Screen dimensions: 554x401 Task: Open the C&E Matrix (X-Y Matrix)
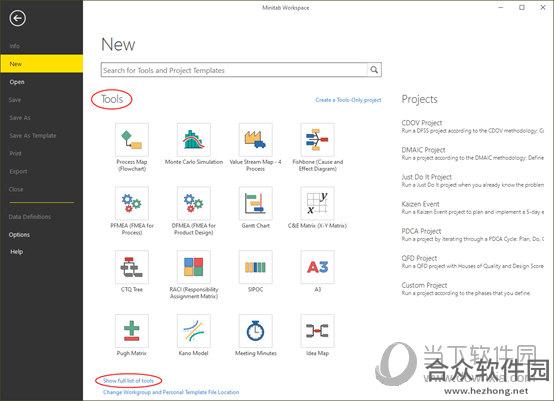click(x=317, y=204)
